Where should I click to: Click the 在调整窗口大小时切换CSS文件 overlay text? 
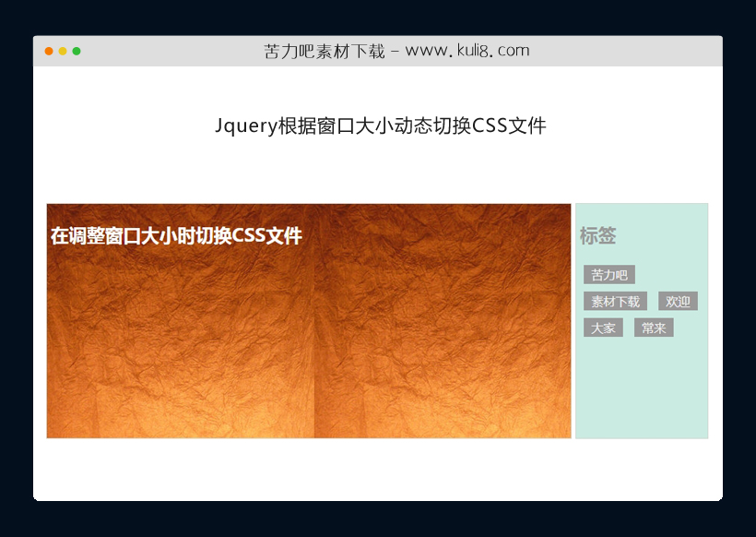click(174, 235)
